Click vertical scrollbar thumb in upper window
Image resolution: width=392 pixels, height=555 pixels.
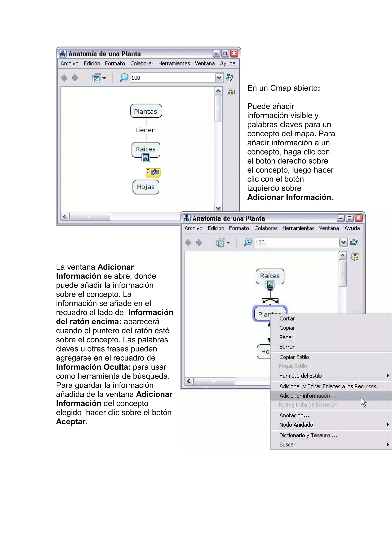tap(218, 109)
